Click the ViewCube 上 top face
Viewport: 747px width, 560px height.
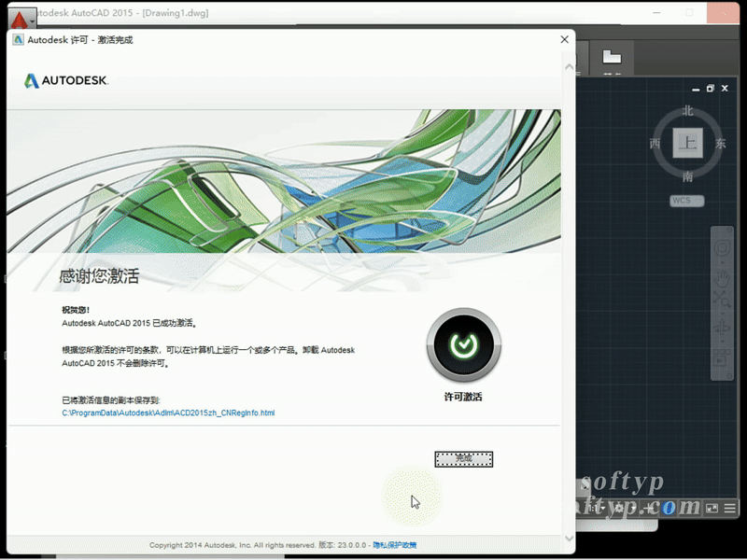(687, 143)
